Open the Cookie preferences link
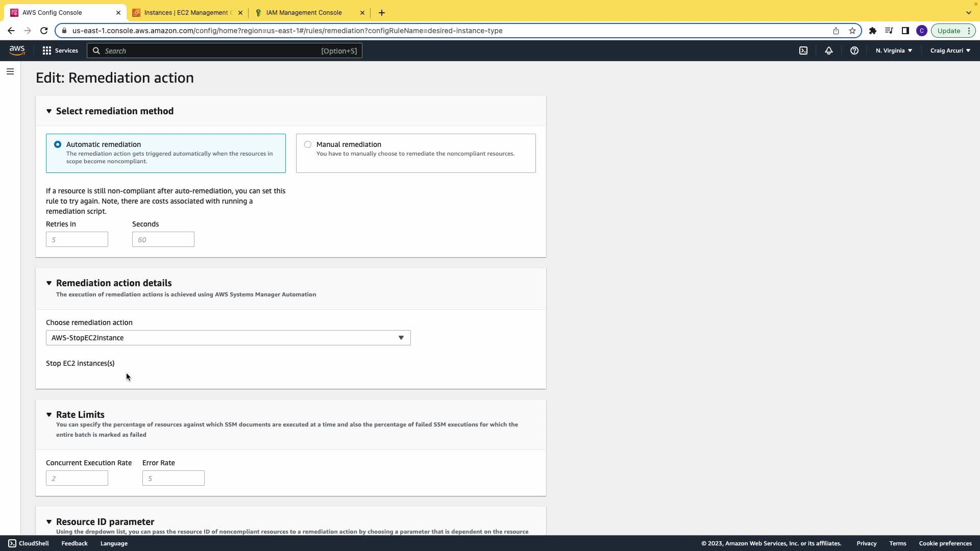 click(x=945, y=543)
